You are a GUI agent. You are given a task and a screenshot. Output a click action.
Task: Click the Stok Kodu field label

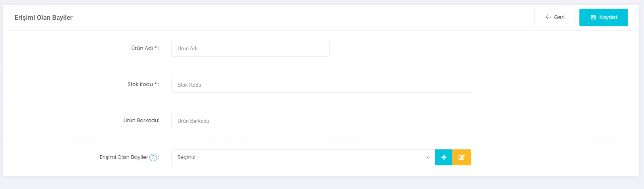pos(140,84)
